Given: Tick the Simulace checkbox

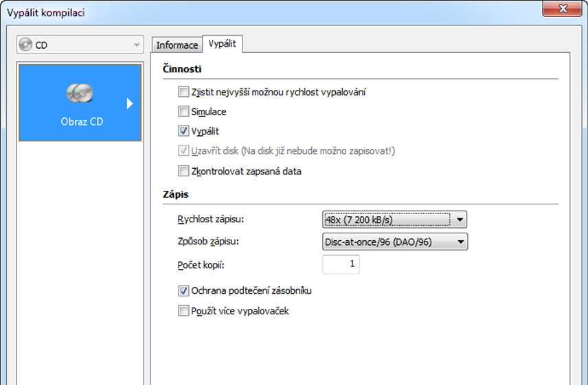Looking at the screenshot, I should 183,111.
